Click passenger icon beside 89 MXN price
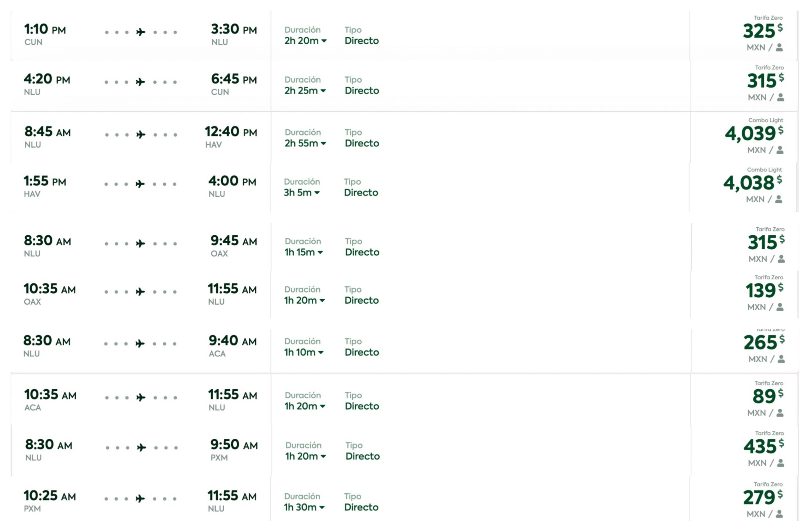Screen dimensions: 810x532 click(x=780, y=413)
